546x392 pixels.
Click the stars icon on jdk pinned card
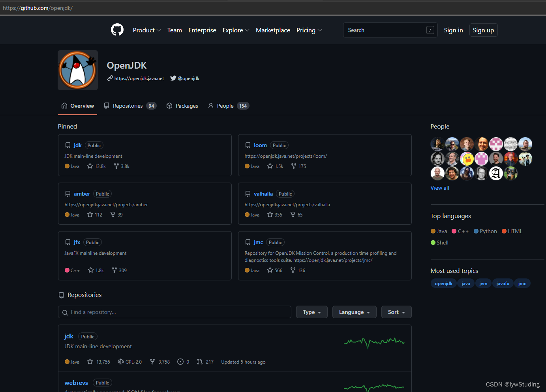coord(90,166)
